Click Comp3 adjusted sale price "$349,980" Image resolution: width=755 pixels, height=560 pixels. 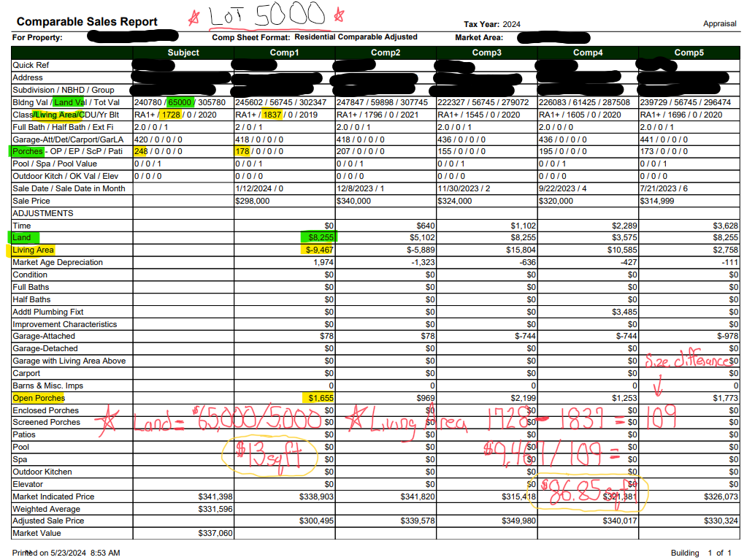coord(518,521)
